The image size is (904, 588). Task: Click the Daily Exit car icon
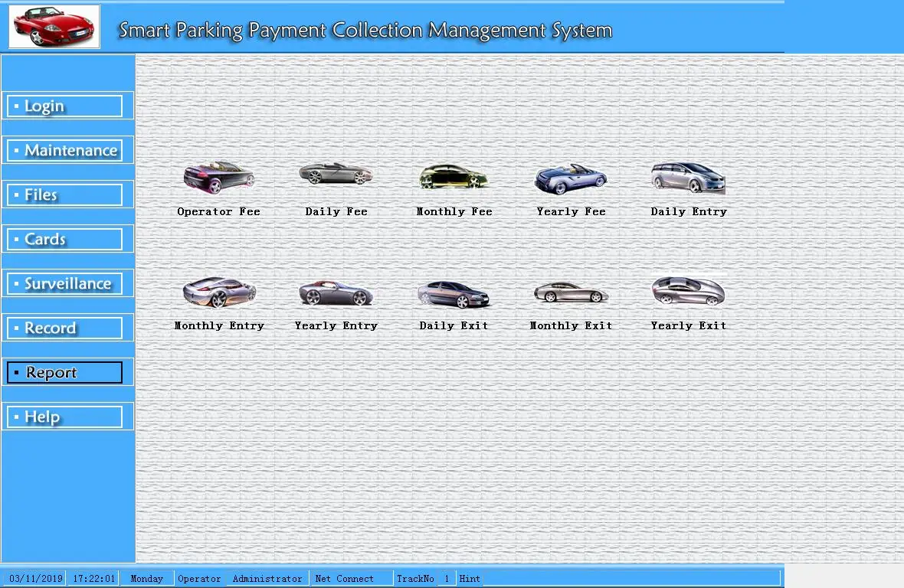[454, 291]
